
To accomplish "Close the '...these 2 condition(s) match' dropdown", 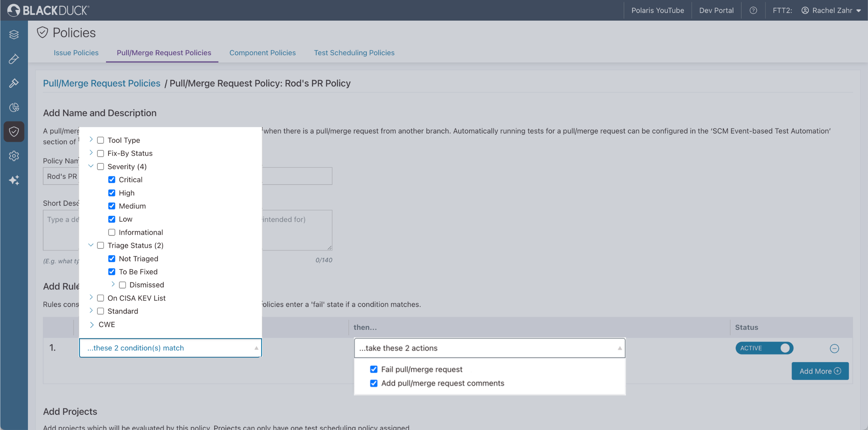I will coord(170,348).
